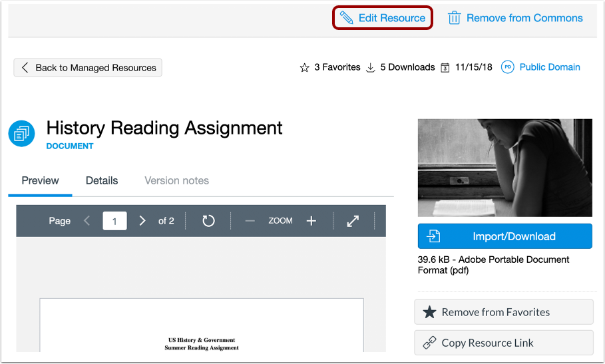Zoom in with the plus icon
The height and width of the screenshot is (364, 605).
311,221
